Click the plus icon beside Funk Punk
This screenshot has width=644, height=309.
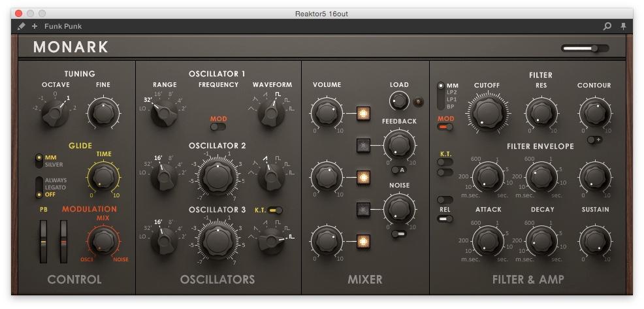(35, 26)
